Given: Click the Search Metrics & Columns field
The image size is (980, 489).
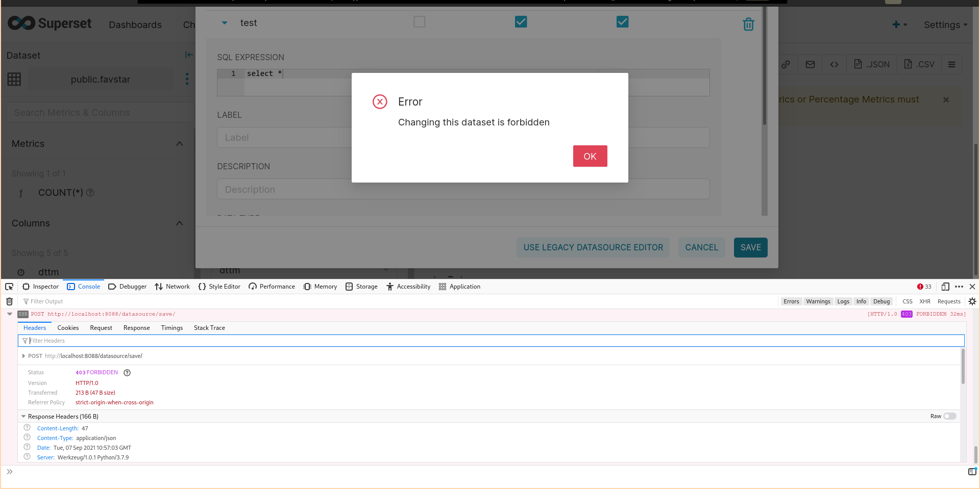Looking at the screenshot, I should 100,112.
